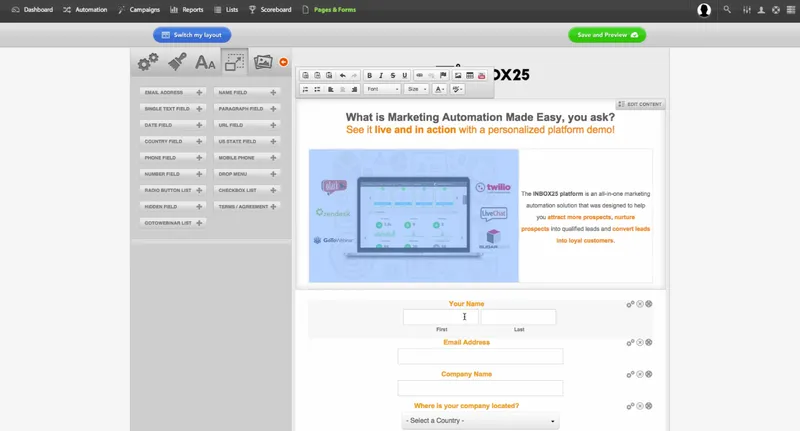The width and height of the screenshot is (800, 431).
Task: Add a Country Field
Action: tap(173, 141)
